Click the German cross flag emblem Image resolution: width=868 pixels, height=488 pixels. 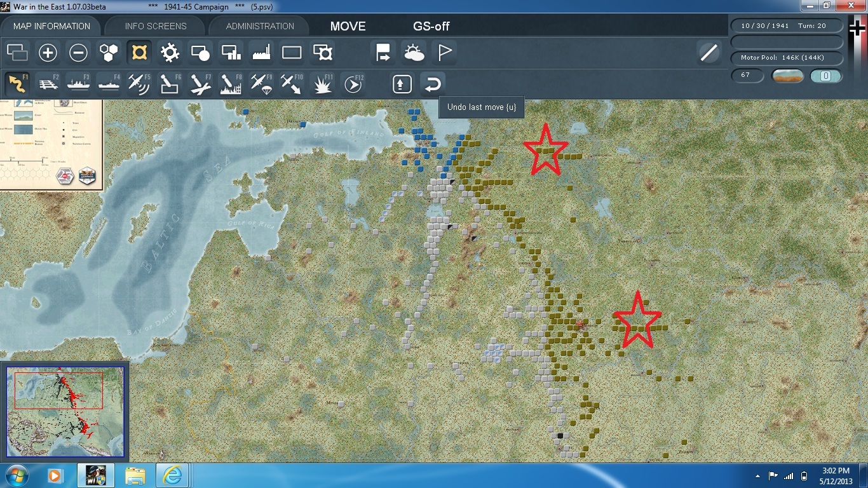[858, 29]
